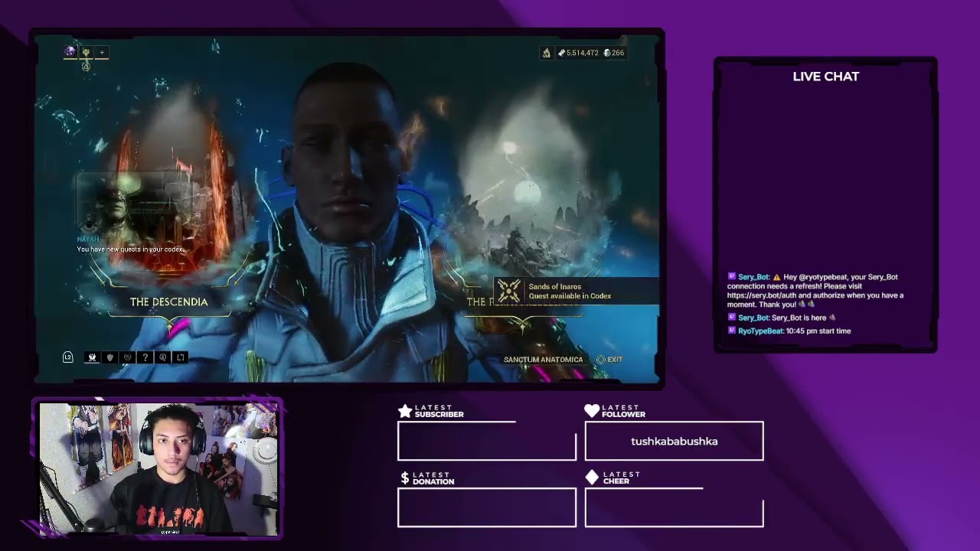Open the Sands of Inaros quest notification

pyautogui.click(x=576, y=291)
